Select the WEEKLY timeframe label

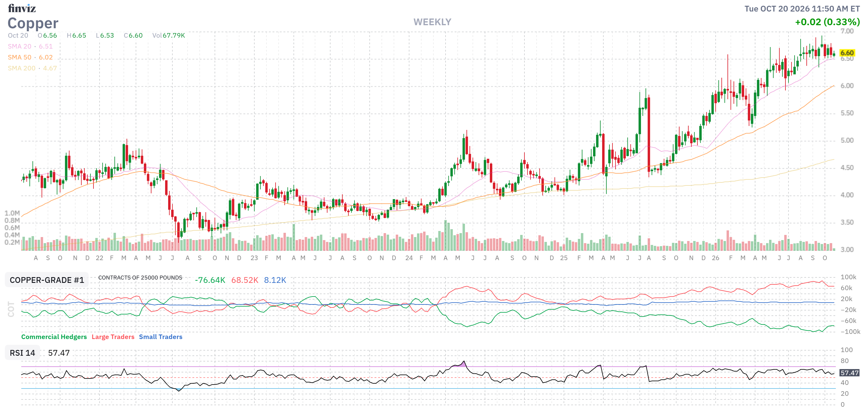[432, 22]
